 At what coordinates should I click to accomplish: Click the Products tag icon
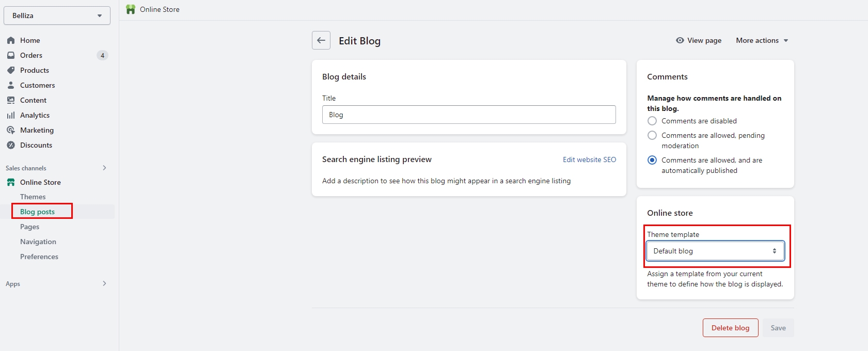(11, 70)
